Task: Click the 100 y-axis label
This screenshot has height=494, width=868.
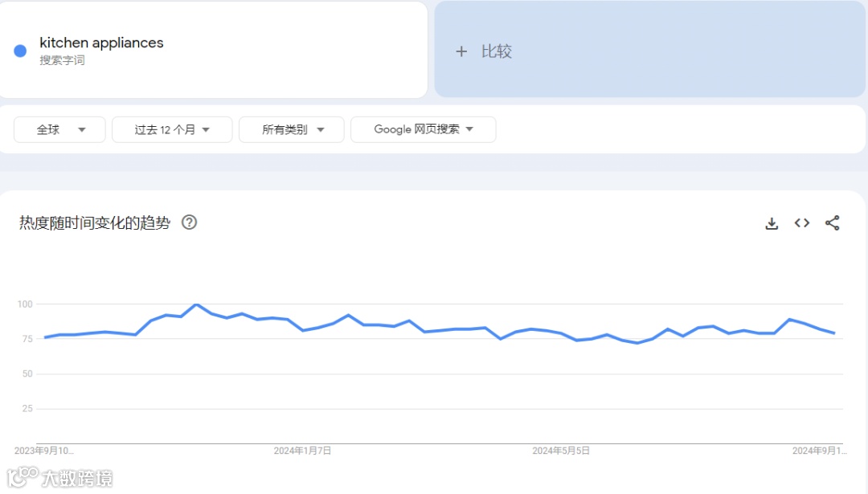Action: pyautogui.click(x=25, y=304)
